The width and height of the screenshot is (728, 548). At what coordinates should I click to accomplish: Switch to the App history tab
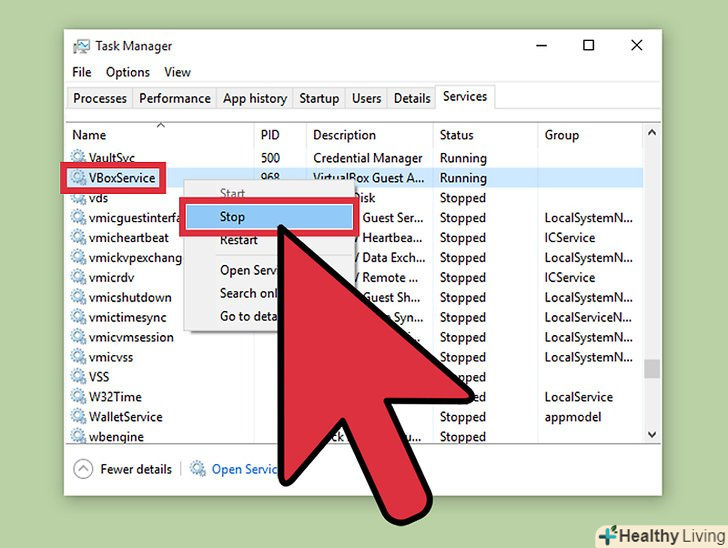(x=254, y=98)
